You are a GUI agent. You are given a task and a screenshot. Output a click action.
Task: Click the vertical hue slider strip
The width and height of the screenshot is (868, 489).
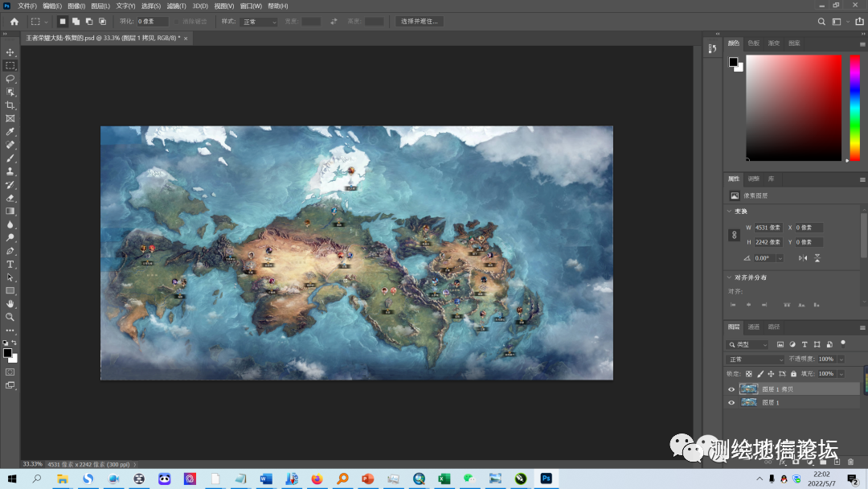point(854,107)
